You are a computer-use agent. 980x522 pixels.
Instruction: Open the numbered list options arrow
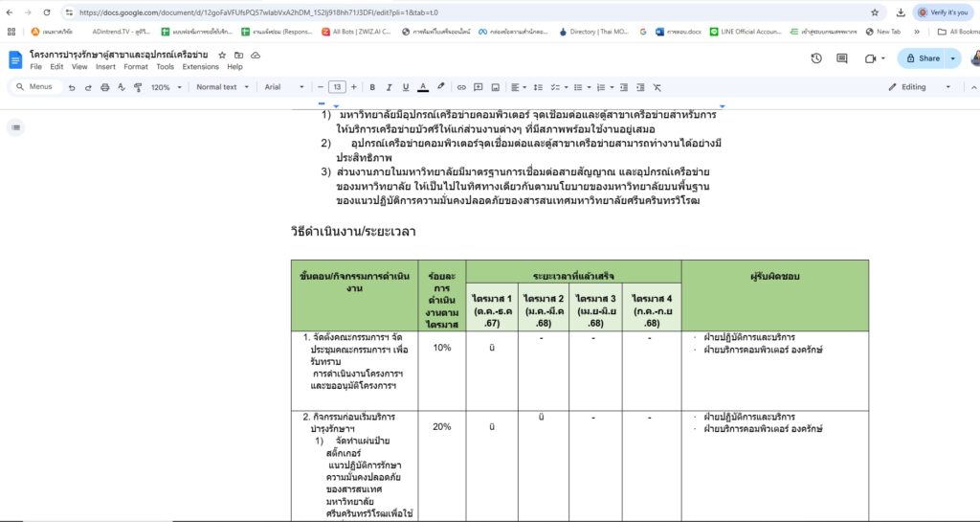[x=612, y=87]
